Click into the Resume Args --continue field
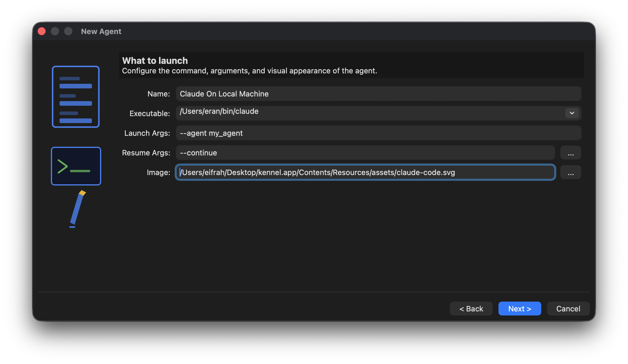 [365, 153]
